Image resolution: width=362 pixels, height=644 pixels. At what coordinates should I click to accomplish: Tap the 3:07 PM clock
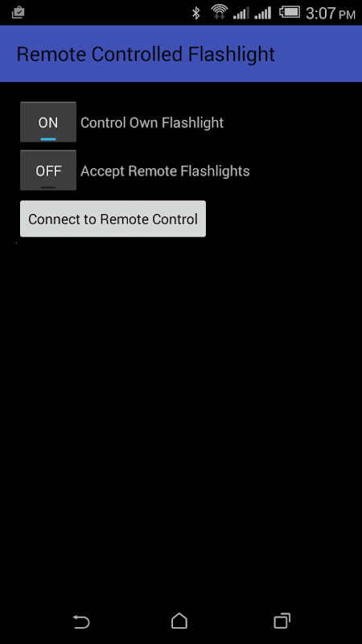point(330,14)
